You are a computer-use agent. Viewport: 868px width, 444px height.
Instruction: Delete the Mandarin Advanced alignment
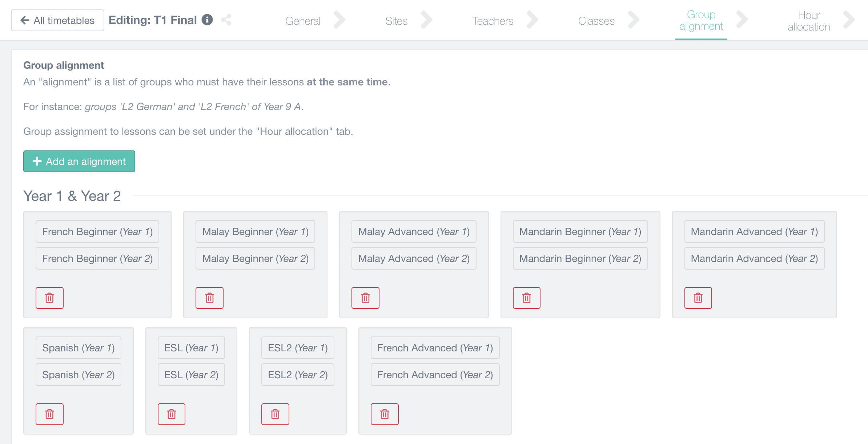pos(698,298)
